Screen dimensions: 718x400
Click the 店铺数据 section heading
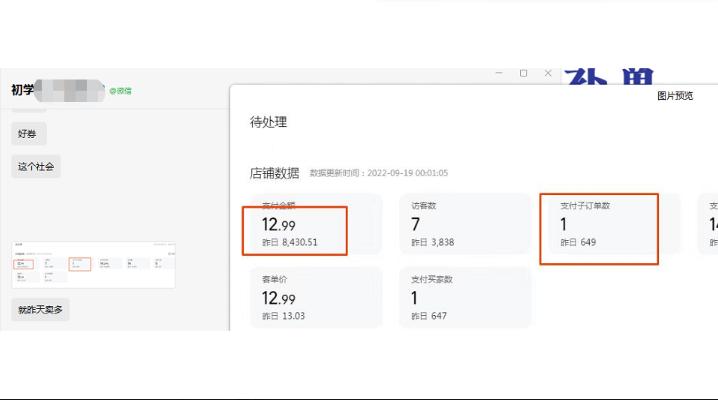[274, 172]
